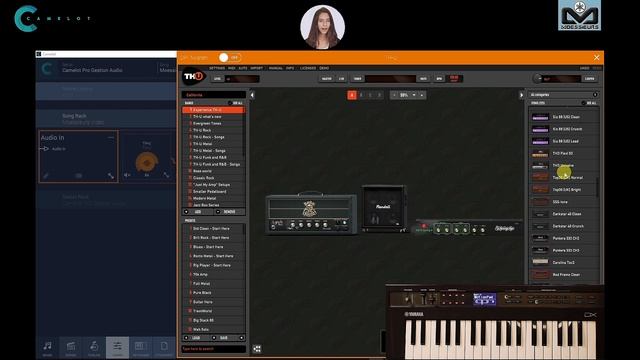
Task: Select the Brit Rock - Start Here preset
Action: coord(213,238)
